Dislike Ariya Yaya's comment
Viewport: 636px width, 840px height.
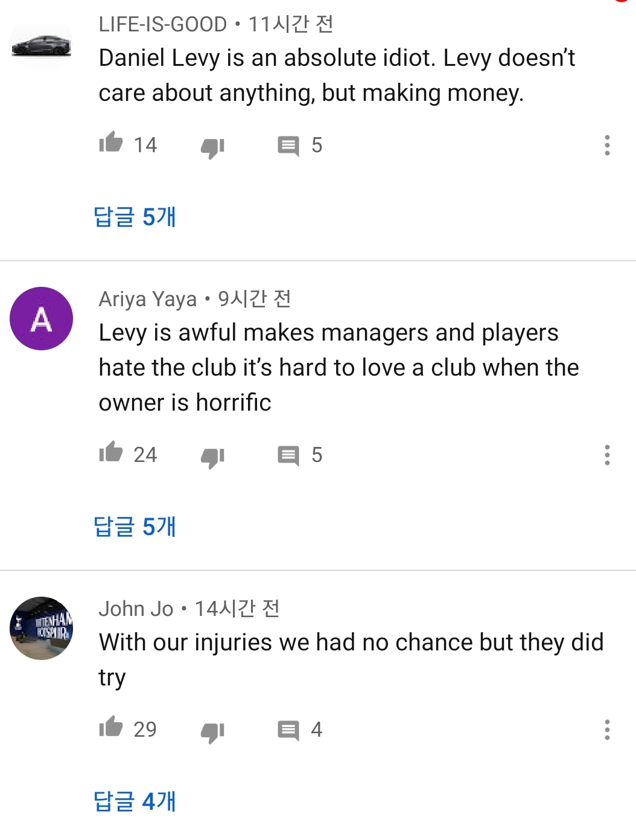coord(212,457)
